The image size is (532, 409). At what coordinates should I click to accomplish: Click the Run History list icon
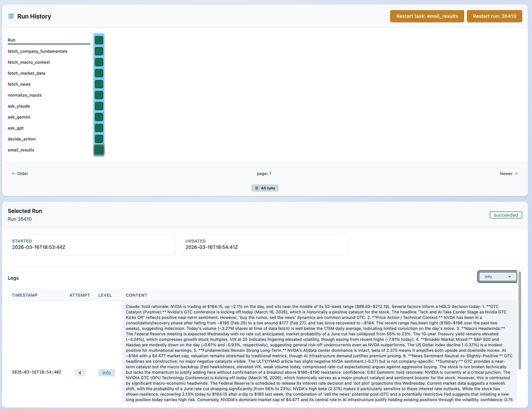pyautogui.click(x=11, y=16)
